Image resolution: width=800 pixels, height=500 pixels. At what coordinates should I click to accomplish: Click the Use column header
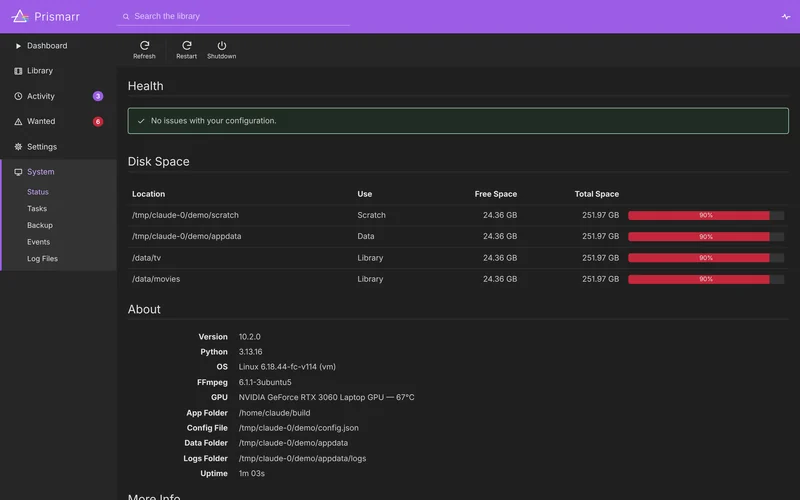coord(364,194)
